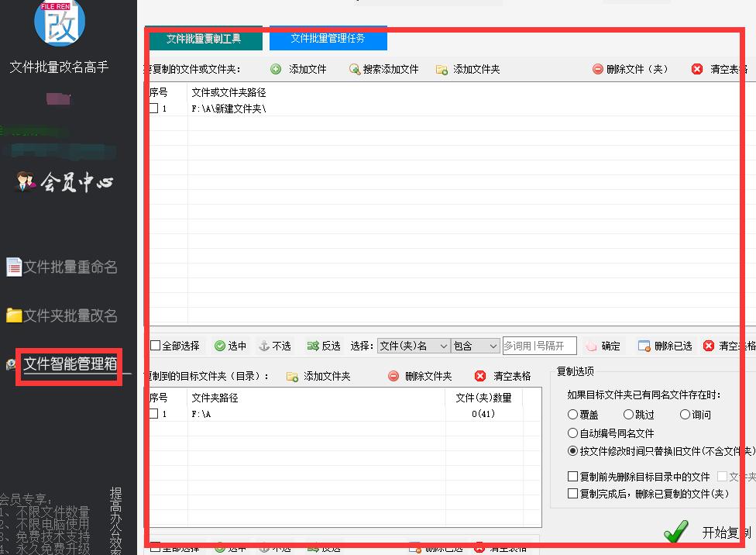This screenshot has width=756, height=555.
Task: Click the 搜索添加文件 magnifier icon
Action: click(355, 68)
